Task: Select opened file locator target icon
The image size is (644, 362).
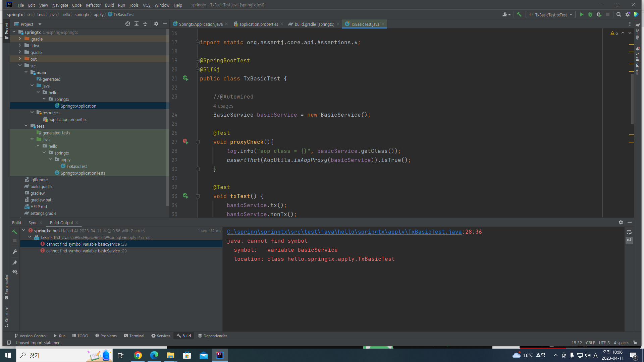Action: (x=128, y=24)
